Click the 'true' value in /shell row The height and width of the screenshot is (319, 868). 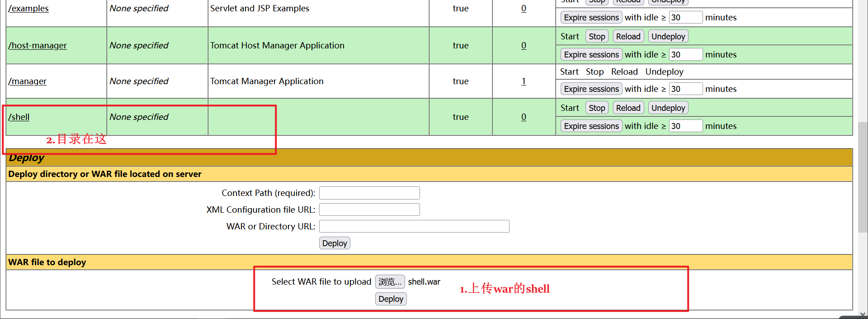tap(461, 117)
